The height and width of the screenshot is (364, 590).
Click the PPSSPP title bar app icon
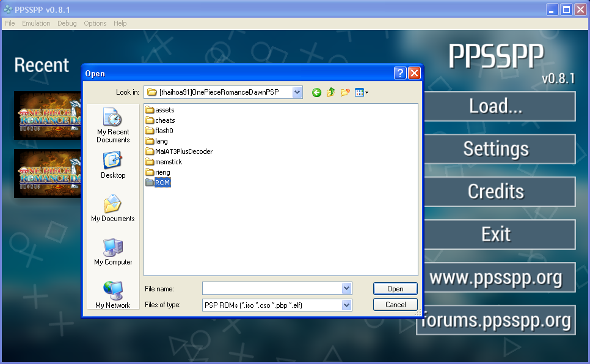(x=7, y=9)
